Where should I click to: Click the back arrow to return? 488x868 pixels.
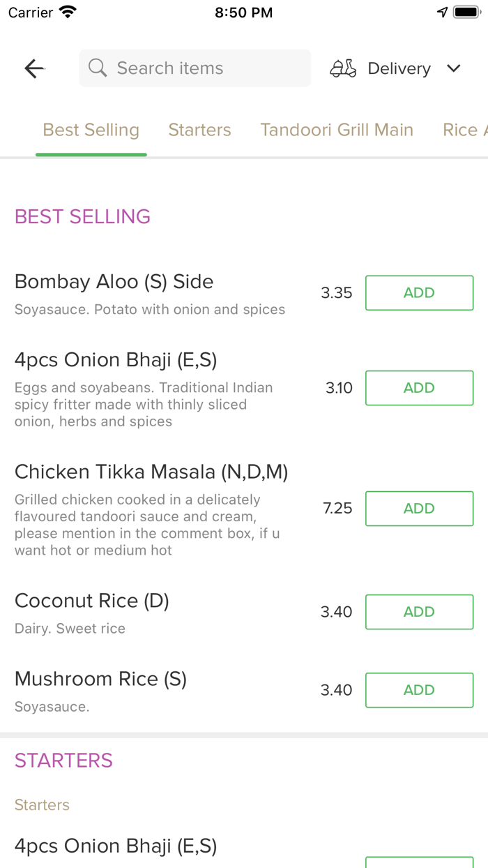click(x=33, y=68)
